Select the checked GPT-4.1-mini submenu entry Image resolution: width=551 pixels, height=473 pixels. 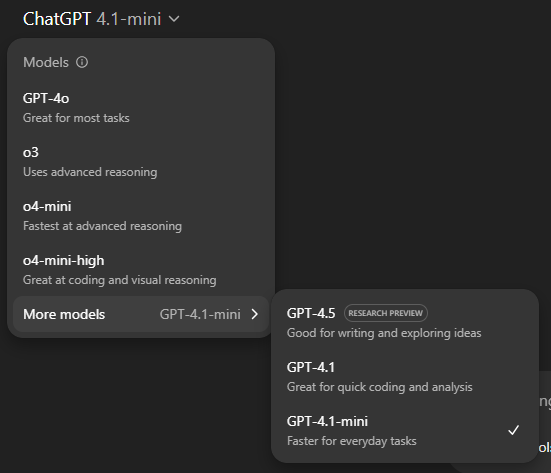coord(405,431)
